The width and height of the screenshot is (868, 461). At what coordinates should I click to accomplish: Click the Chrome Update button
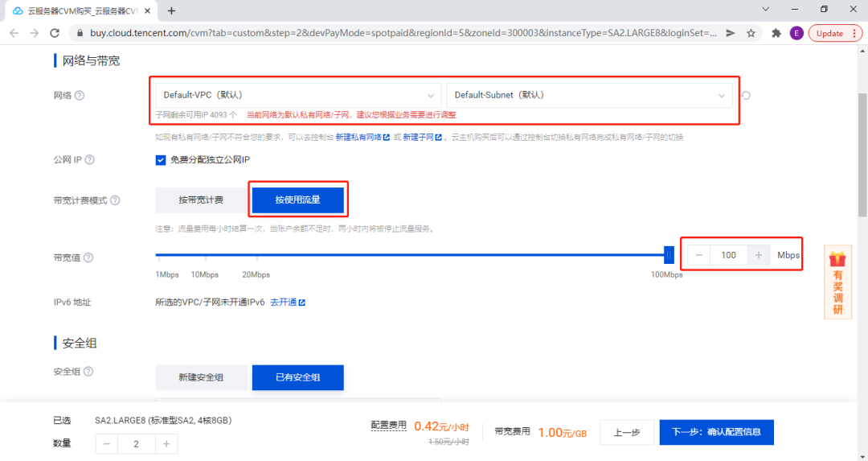coord(835,33)
